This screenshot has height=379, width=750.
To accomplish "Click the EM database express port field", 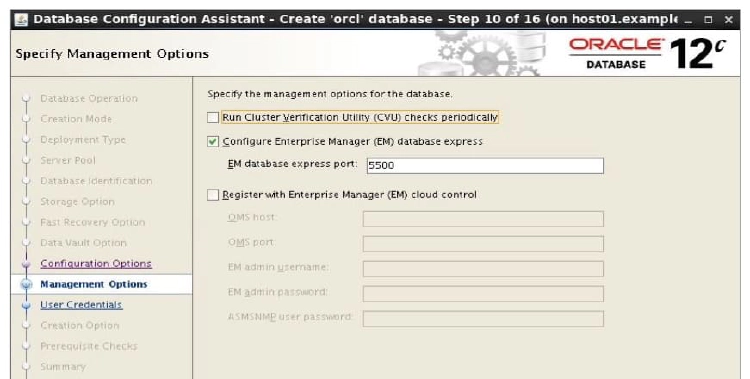I will tap(485, 166).
